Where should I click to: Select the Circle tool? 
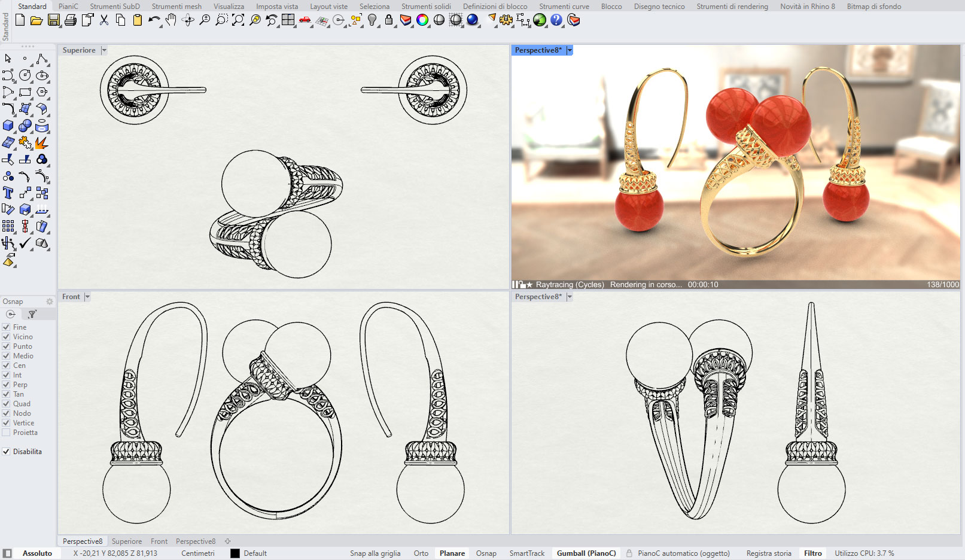pyautogui.click(x=25, y=75)
